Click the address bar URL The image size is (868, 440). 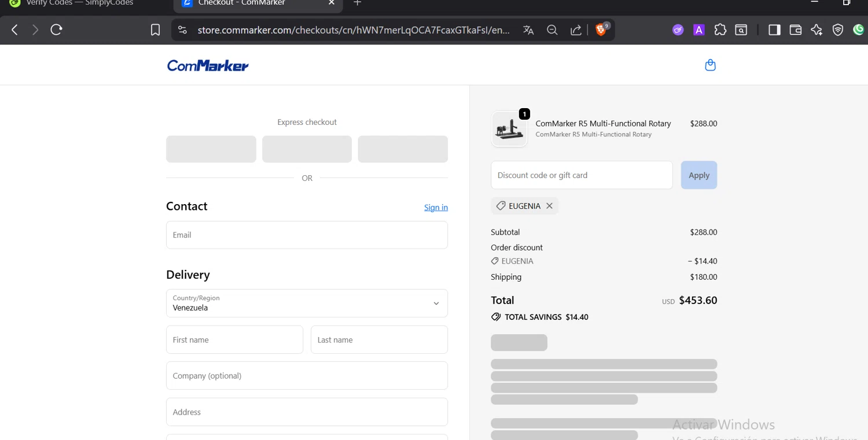coord(354,30)
